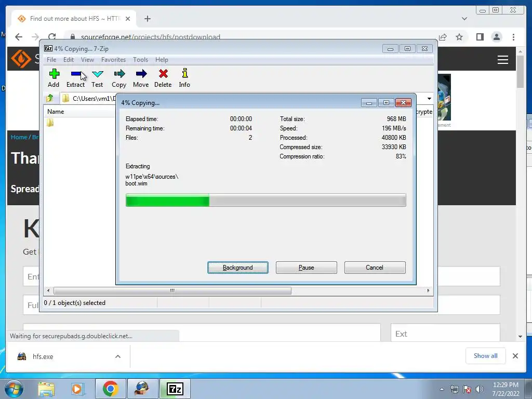Click the Info toolbar icon

click(x=184, y=78)
